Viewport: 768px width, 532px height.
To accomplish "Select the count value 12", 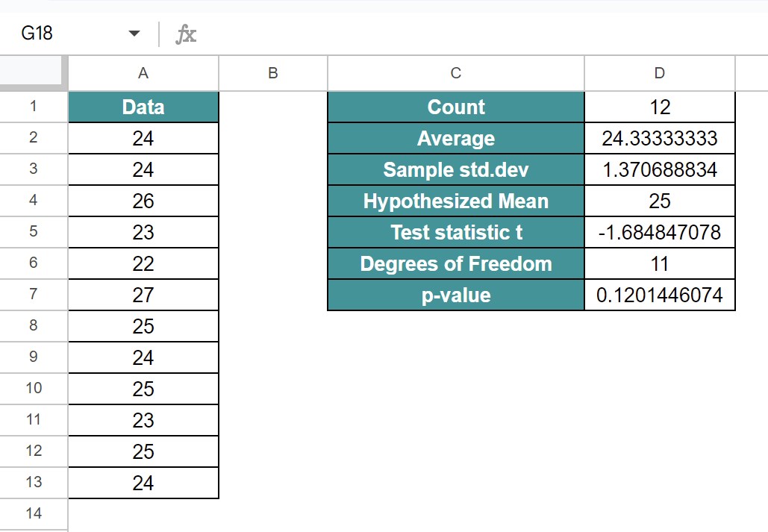I will point(660,107).
